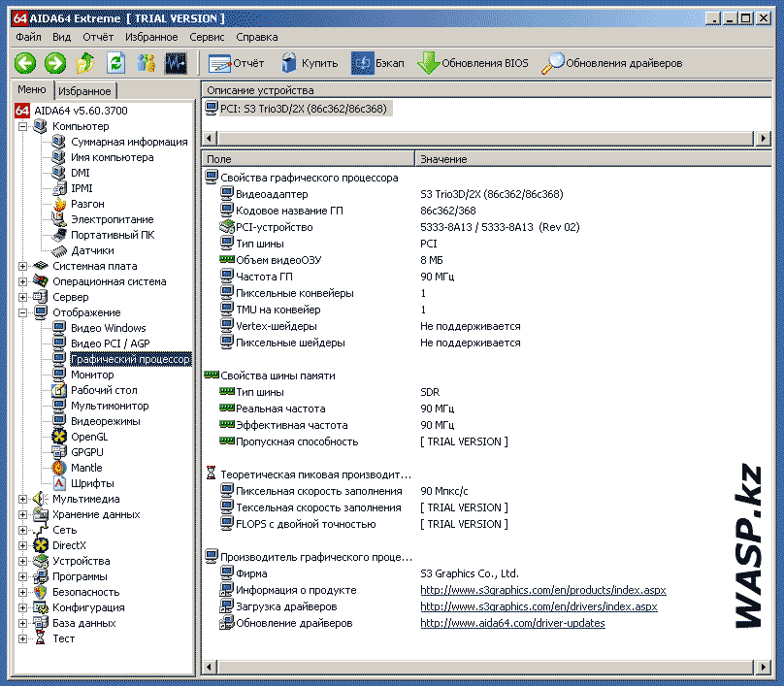Switch to the Меню tab
This screenshot has width=784, height=686.
(x=32, y=89)
